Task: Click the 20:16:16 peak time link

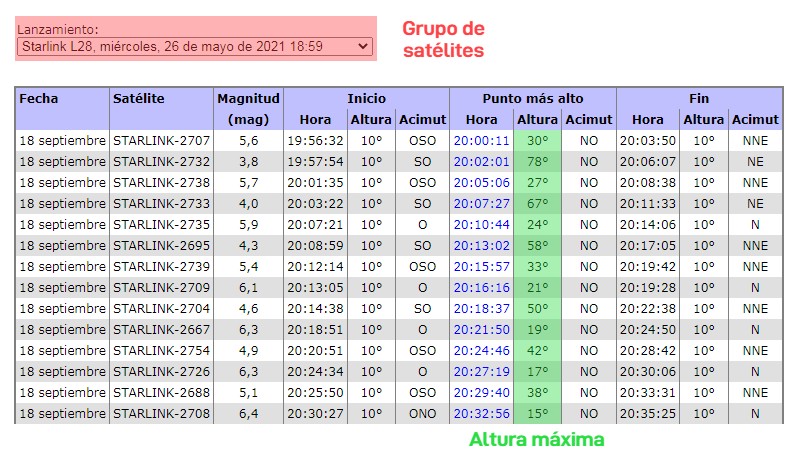Action: (481, 288)
